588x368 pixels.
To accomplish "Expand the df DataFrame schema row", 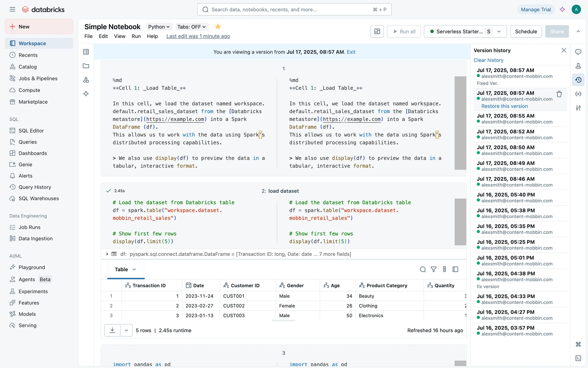I will [x=107, y=254].
